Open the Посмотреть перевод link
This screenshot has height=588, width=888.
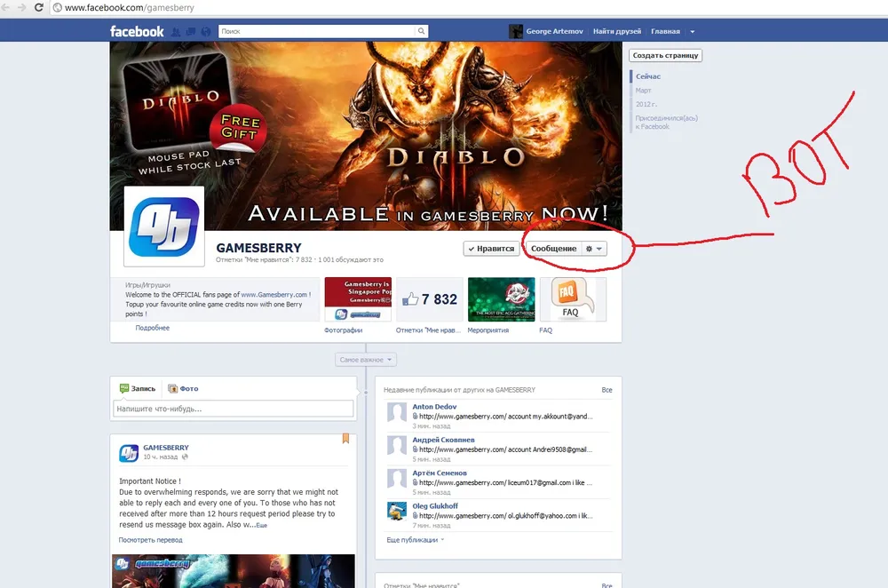tap(151, 539)
